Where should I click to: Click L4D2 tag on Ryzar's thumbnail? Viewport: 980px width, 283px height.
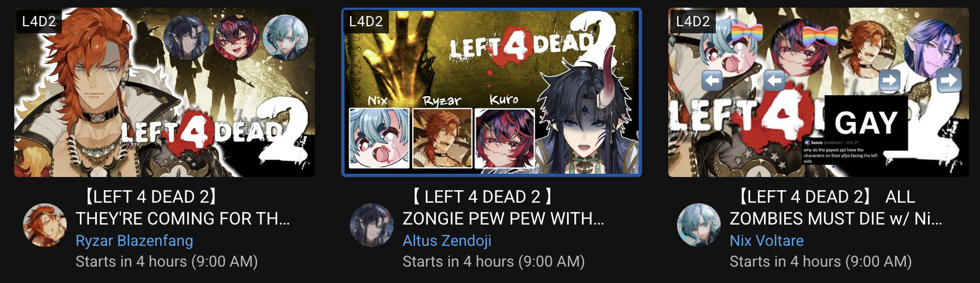(x=39, y=21)
